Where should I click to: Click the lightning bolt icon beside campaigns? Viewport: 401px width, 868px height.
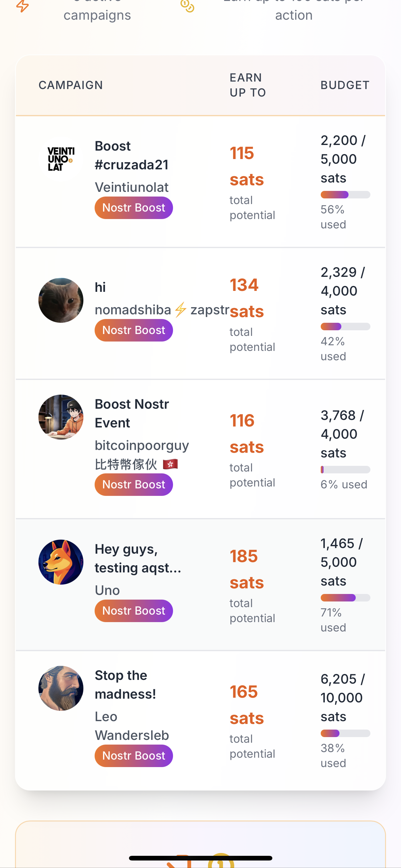(x=22, y=5)
